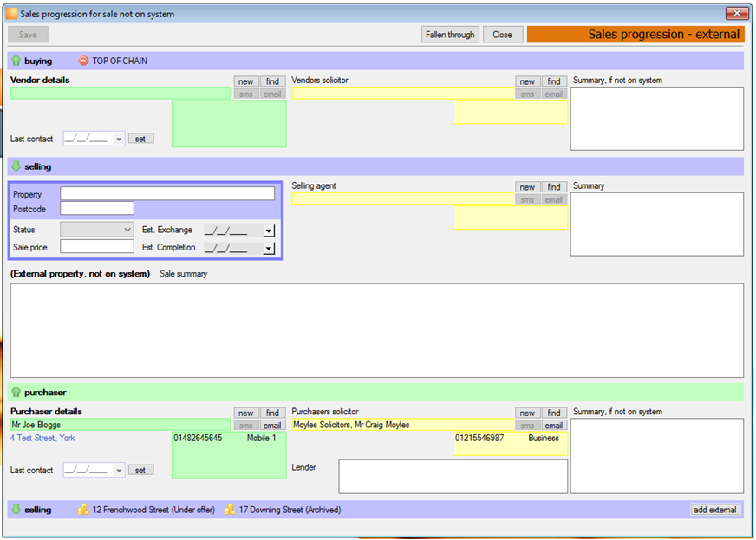
Task: Open the Status dropdown
Action: tap(97, 230)
